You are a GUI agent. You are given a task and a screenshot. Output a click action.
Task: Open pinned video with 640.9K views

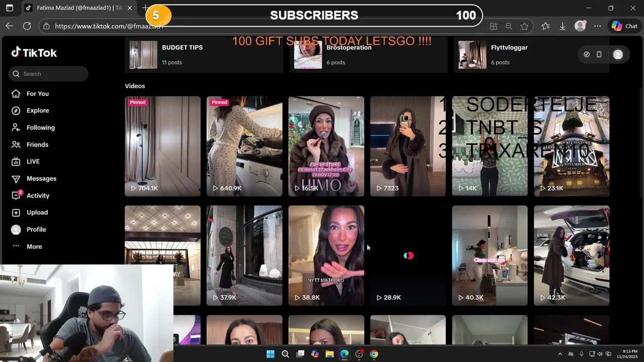[245, 146]
